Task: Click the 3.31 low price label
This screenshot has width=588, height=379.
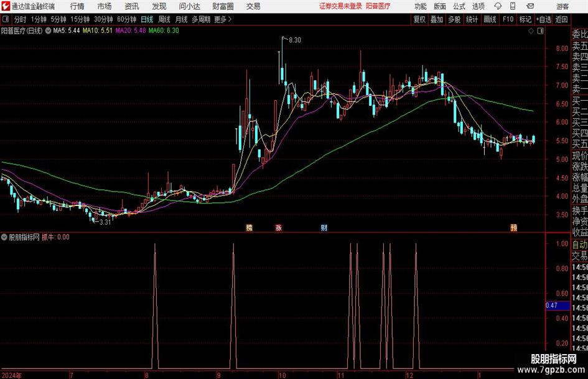Action: [105, 222]
